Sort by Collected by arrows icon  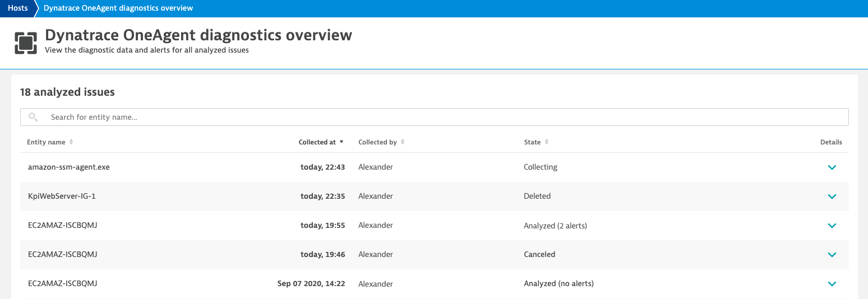[403, 142]
